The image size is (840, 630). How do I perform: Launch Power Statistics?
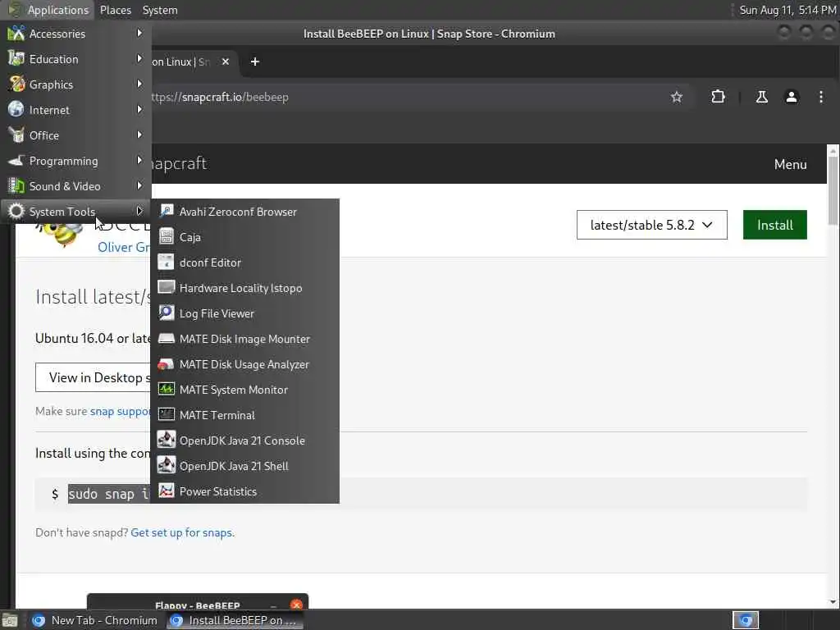coord(244,491)
